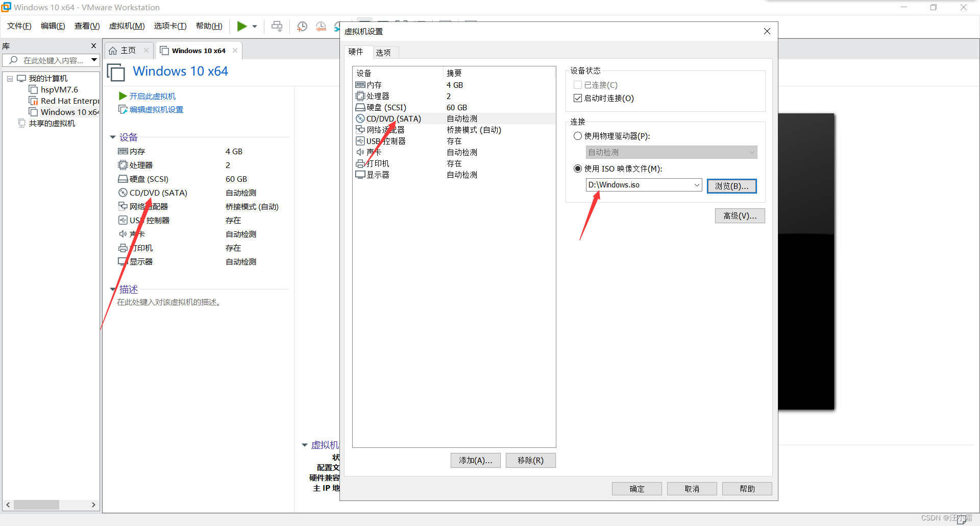Select CD/DVD (SATA) row icon in settings list
This screenshot has height=526, width=980.
(x=360, y=118)
